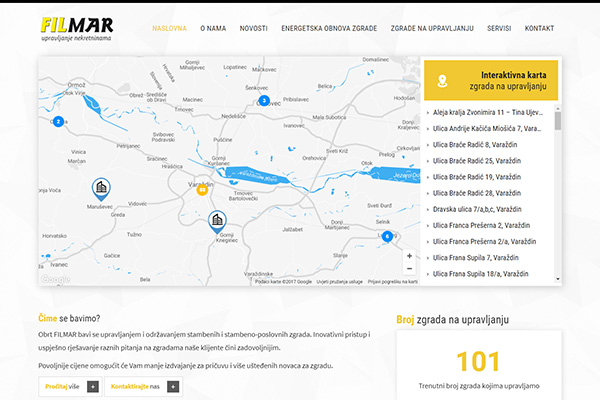600x400 pixels.
Task: Click the building marker near Maruševec
Action: tap(101, 189)
